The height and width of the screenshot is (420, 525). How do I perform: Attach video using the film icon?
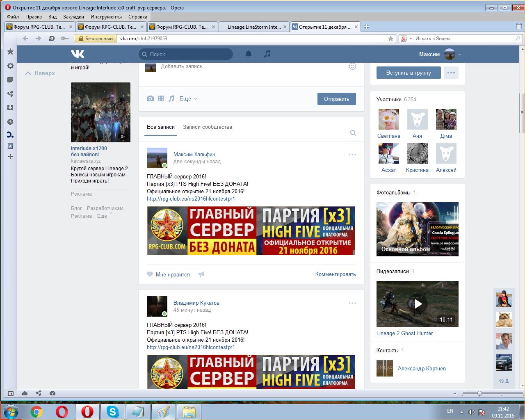[161, 99]
